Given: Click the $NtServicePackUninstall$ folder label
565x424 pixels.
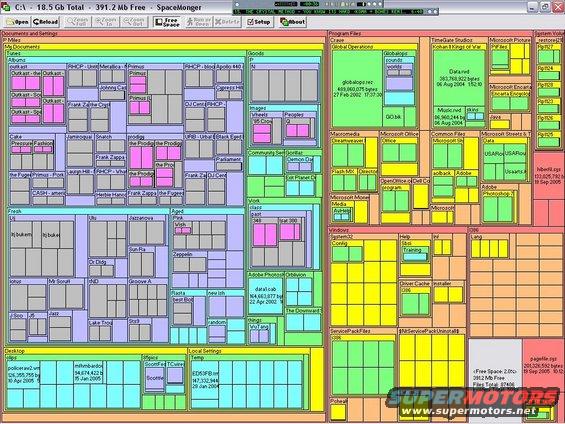Looking at the screenshot, I should click(429, 331).
